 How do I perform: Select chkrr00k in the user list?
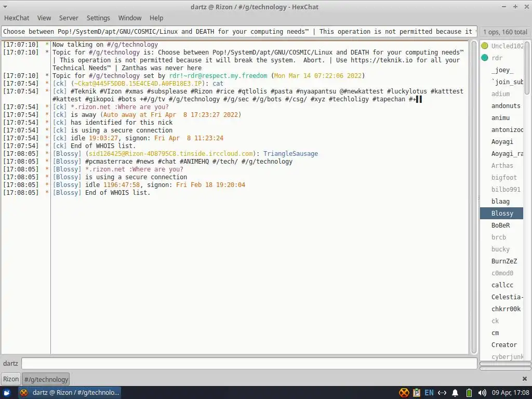[x=502, y=309]
